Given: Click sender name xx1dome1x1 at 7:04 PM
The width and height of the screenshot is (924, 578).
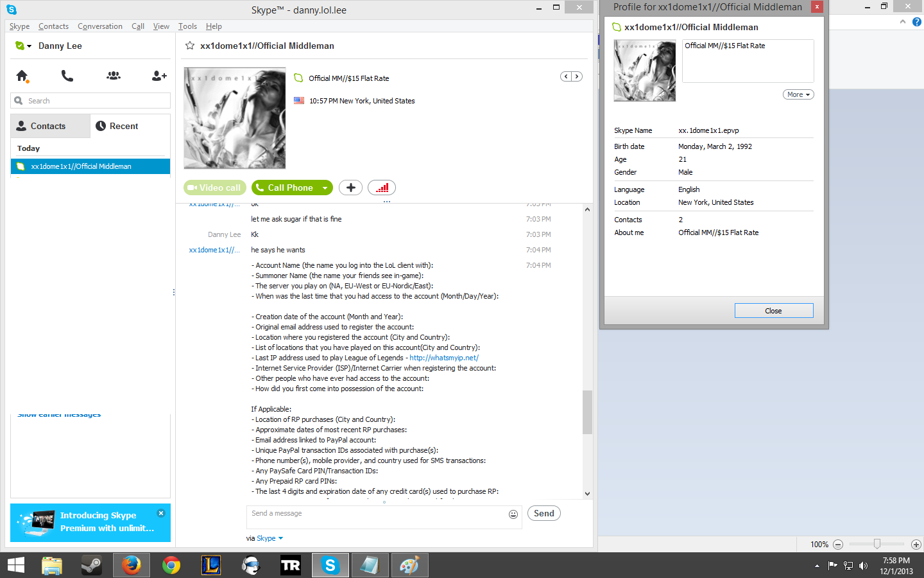Looking at the screenshot, I should tap(214, 250).
